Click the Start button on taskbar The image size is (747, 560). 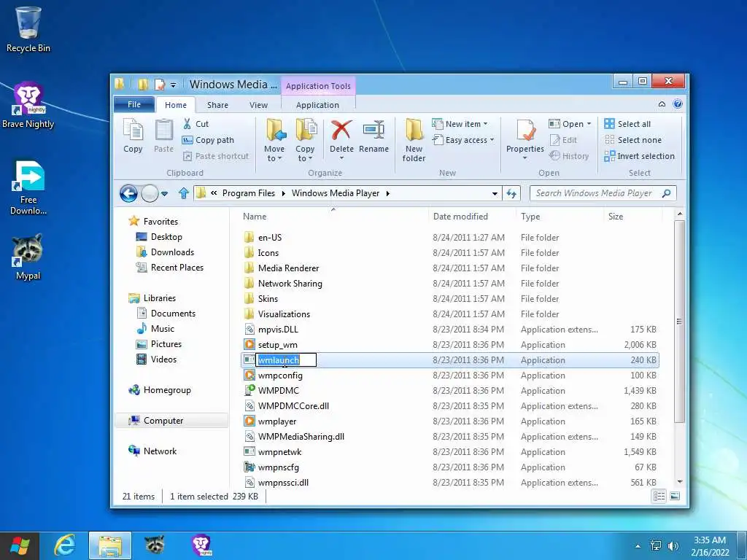click(19, 545)
